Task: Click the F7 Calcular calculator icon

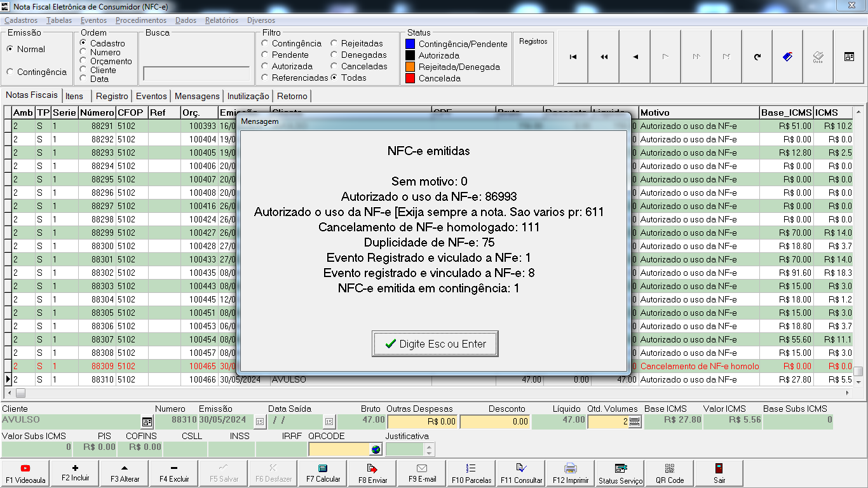Action: click(323, 469)
